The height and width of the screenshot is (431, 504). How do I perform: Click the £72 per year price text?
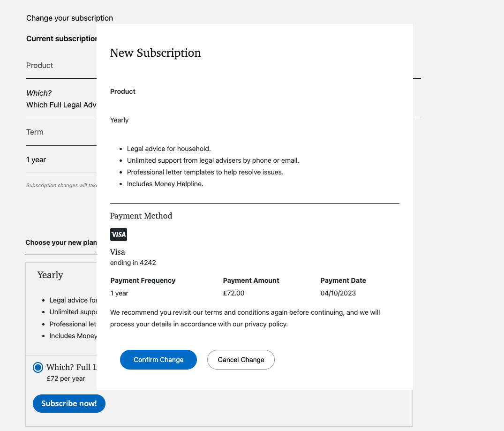(66, 378)
